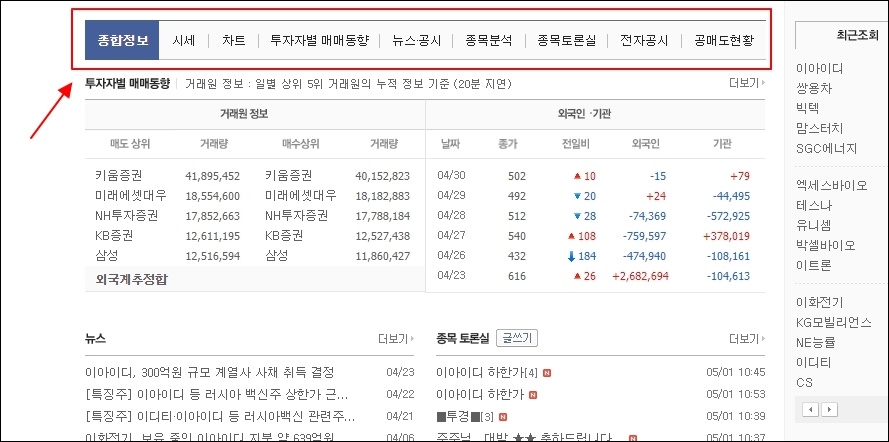
Task: Click the 글쓰기 button
Action: point(517,338)
